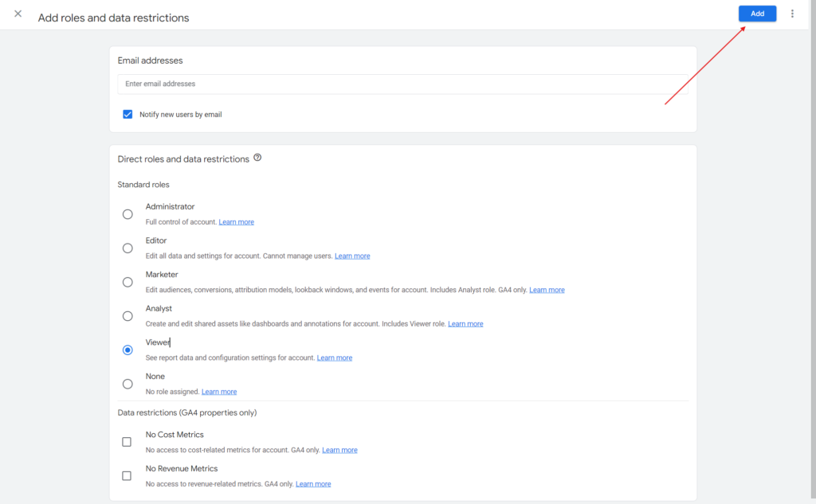Select the Editor role radio button

tap(127, 248)
